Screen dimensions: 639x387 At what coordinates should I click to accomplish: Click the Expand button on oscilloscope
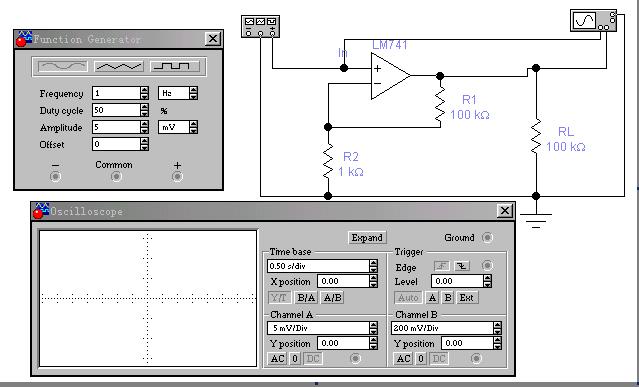tap(367, 237)
